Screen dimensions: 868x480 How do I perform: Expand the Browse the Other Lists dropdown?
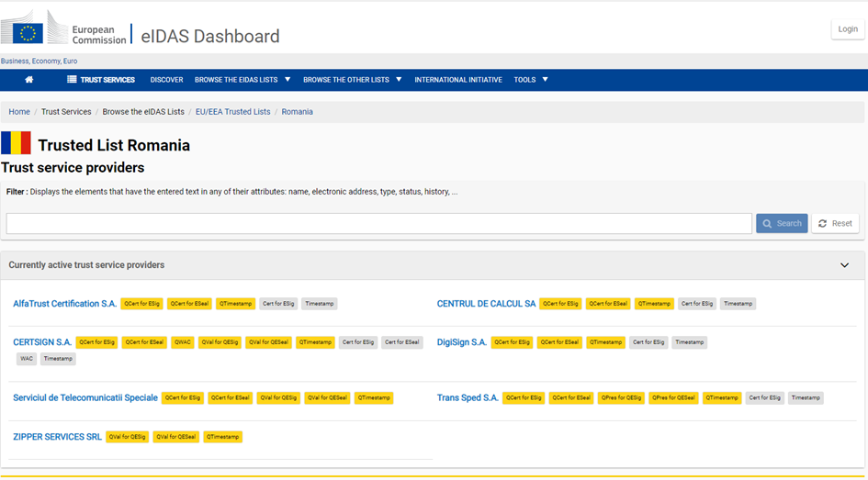point(352,80)
